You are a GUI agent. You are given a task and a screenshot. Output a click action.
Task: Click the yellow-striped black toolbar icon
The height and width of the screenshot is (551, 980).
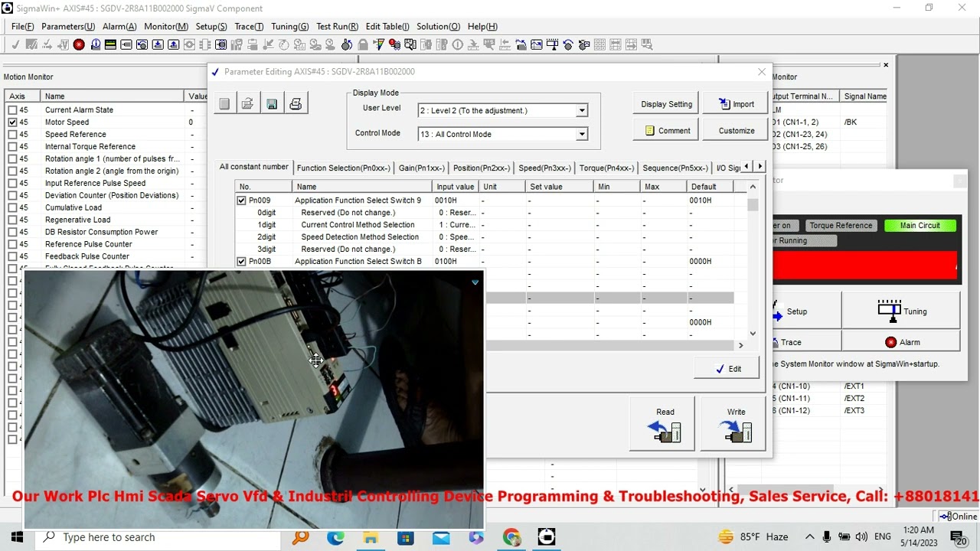(x=109, y=45)
